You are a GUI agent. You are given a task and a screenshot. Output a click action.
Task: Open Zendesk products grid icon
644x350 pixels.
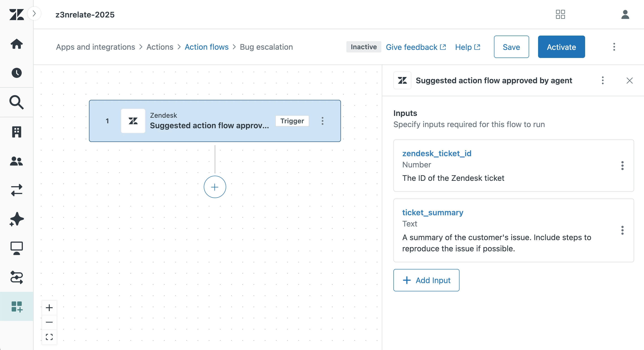560,15
